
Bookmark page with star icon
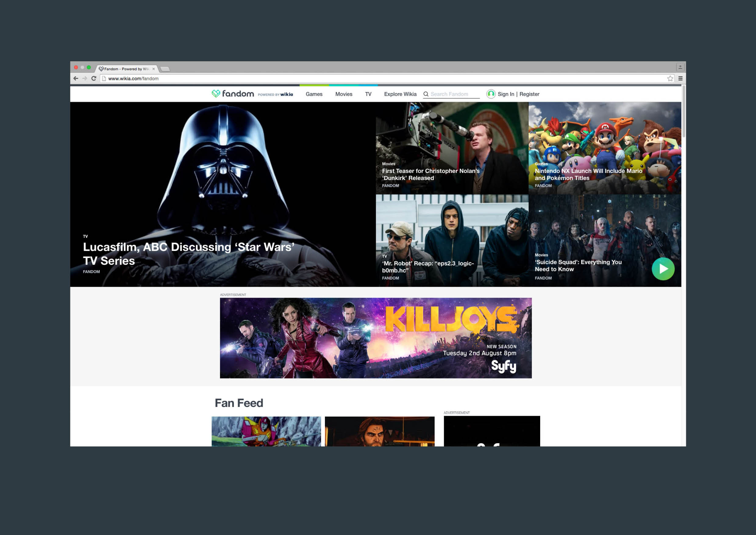tap(670, 78)
